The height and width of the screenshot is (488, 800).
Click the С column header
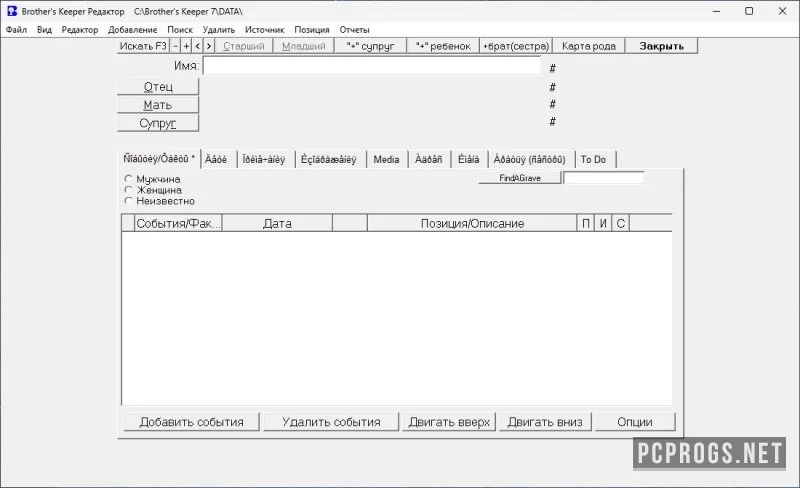pyautogui.click(x=620, y=223)
